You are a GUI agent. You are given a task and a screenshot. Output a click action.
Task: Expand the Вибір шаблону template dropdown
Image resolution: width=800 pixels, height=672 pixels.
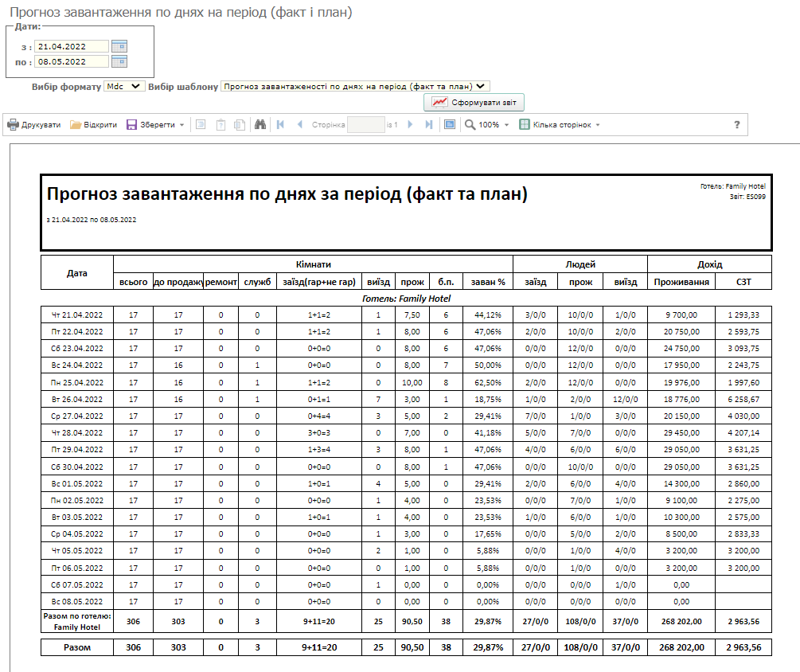pos(355,86)
